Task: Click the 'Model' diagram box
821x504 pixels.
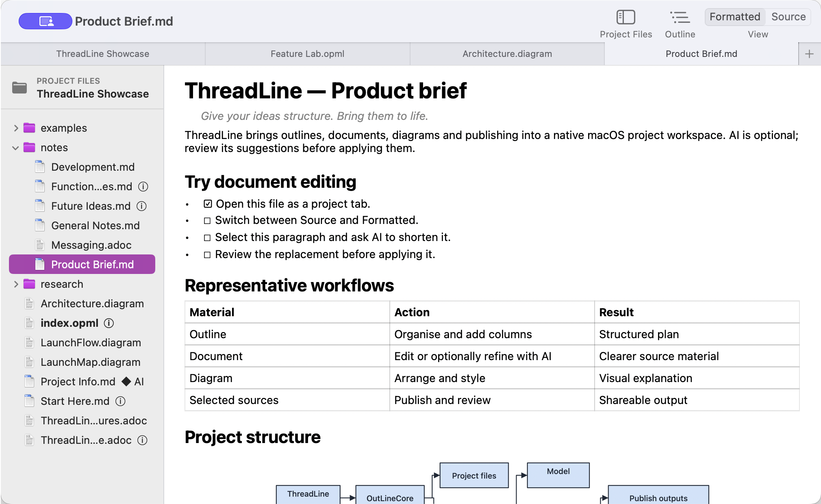Action: point(558,475)
